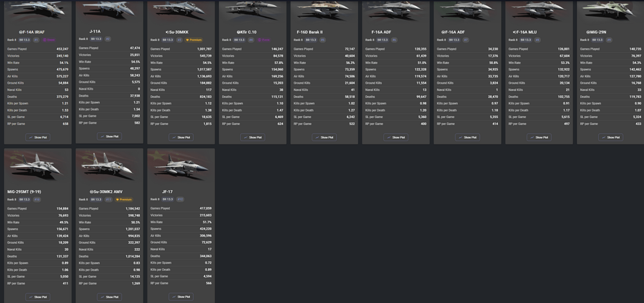Select the Kfir C.10 title
This screenshot has height=303, width=644.
coord(247,32)
